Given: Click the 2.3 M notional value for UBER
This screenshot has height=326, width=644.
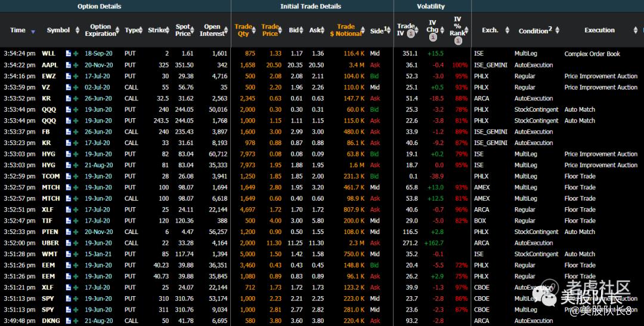Looking at the screenshot, I should pos(356,242).
